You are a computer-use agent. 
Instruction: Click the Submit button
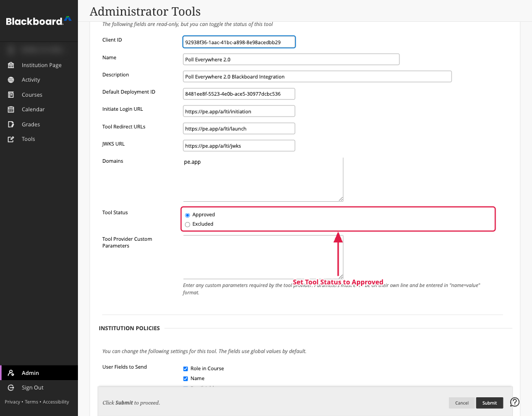click(x=489, y=403)
